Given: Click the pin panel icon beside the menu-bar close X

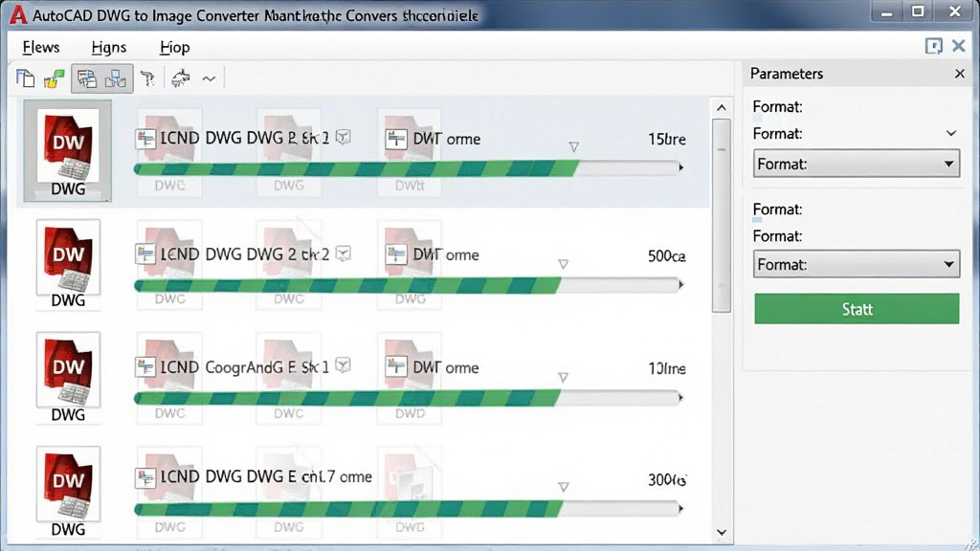Looking at the screenshot, I should click(x=933, y=46).
